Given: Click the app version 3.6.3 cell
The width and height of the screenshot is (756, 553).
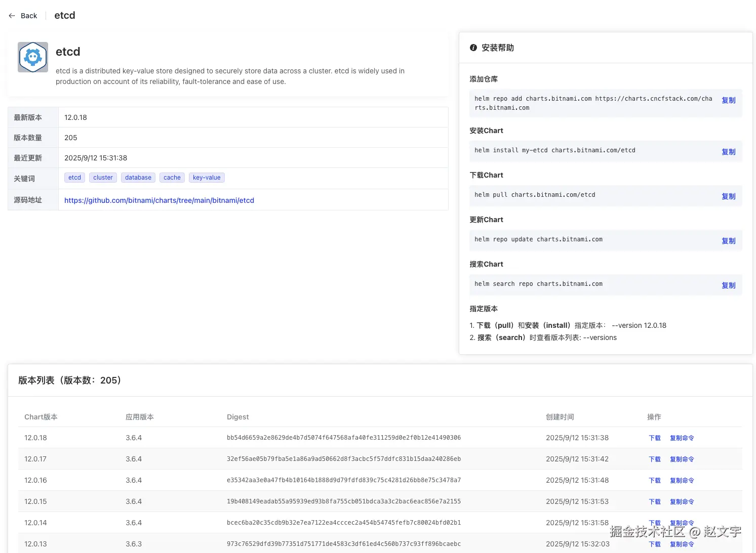Looking at the screenshot, I should [x=134, y=544].
